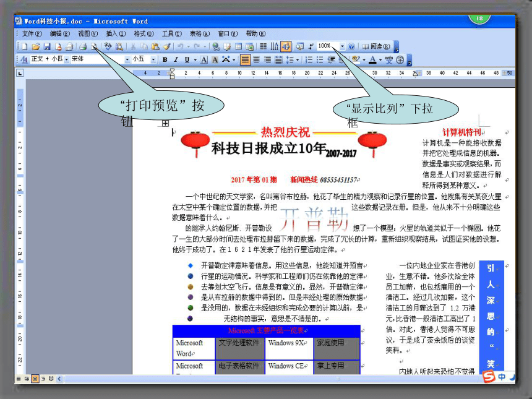
Task: Click the horizontal scrollbar left arrow
Action: point(59,379)
